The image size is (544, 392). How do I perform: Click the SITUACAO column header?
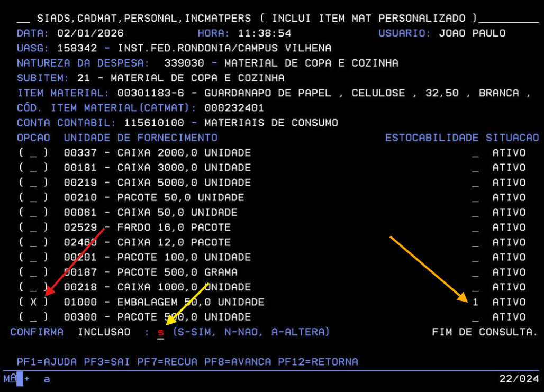pyautogui.click(x=512, y=138)
